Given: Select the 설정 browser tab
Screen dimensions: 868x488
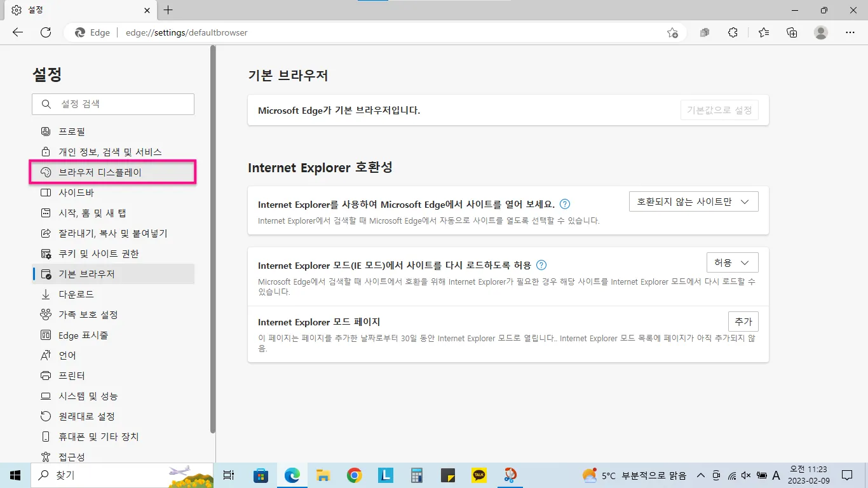Looking at the screenshot, I should [x=81, y=11].
